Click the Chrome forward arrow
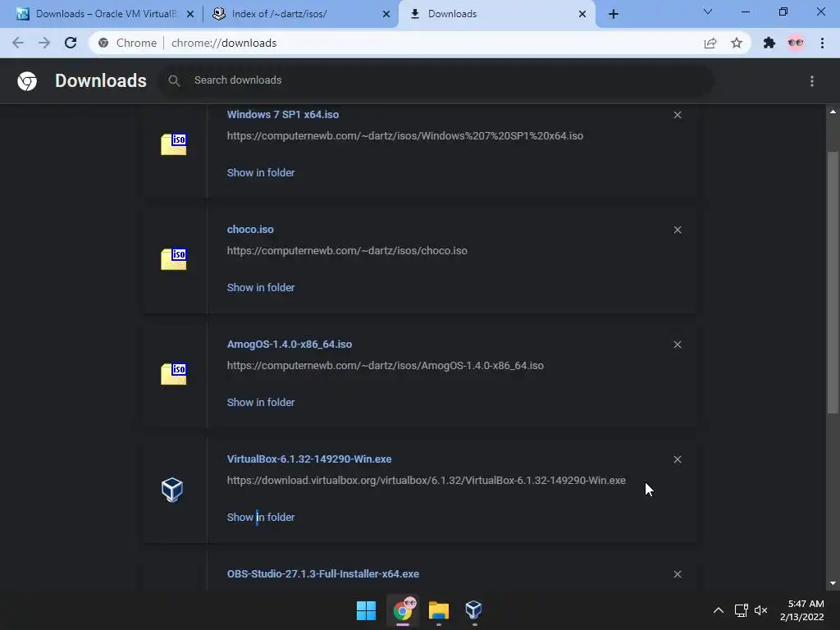This screenshot has height=630, width=840. [x=44, y=43]
